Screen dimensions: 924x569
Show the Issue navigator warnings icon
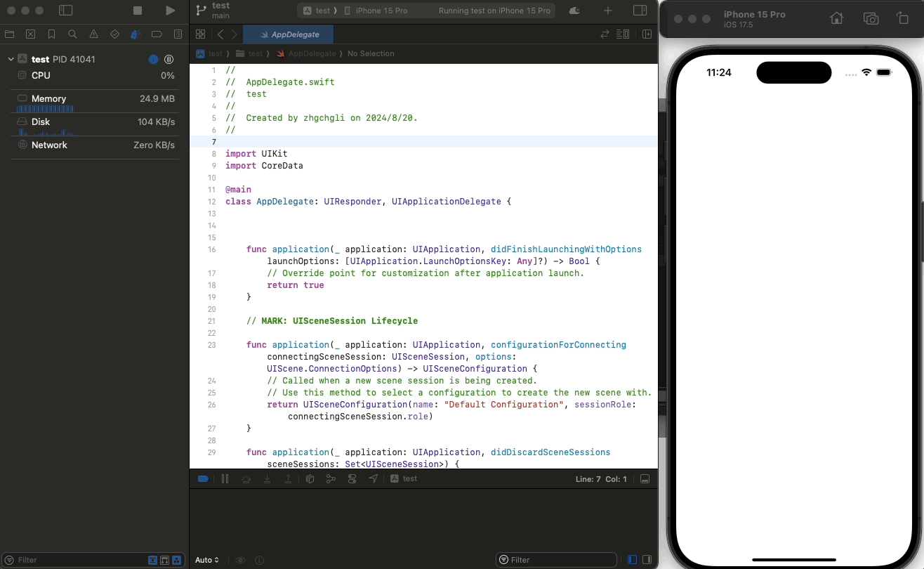point(93,34)
